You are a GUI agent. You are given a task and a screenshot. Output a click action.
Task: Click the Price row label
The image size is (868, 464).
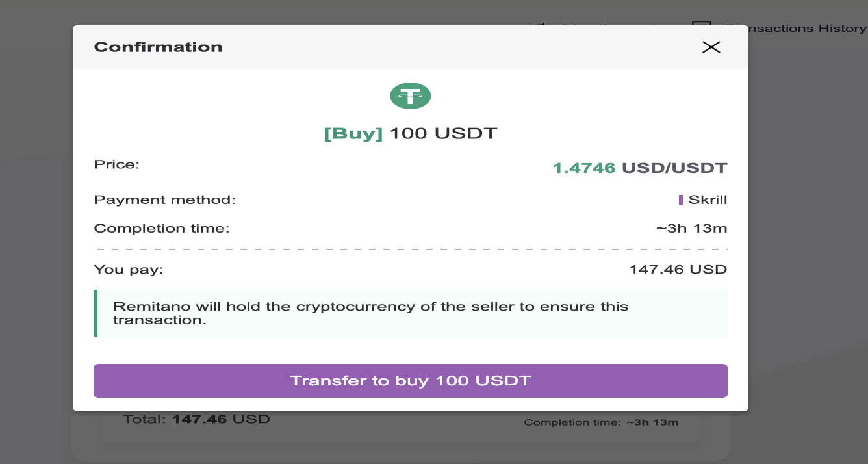click(117, 164)
